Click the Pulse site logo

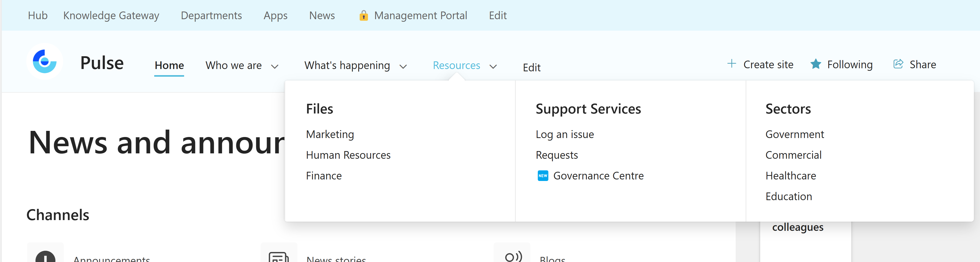(44, 62)
